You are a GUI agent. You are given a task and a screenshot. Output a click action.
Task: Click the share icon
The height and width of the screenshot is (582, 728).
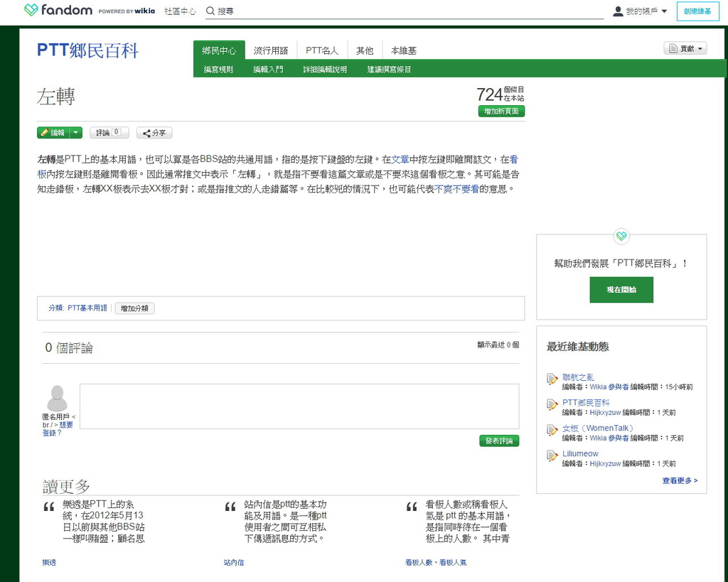146,133
